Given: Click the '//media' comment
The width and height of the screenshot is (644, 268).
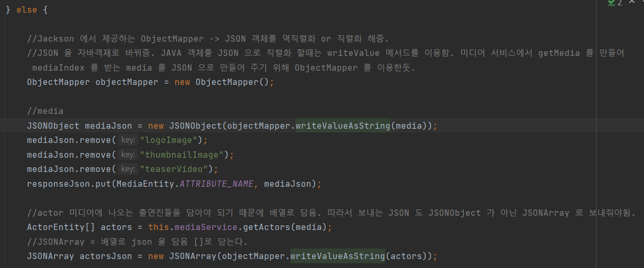Looking at the screenshot, I should (45, 111).
